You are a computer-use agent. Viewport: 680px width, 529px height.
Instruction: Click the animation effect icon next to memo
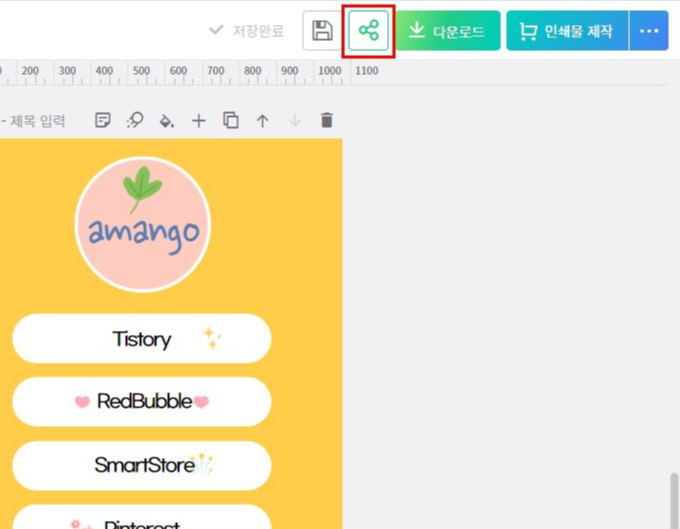(x=135, y=120)
